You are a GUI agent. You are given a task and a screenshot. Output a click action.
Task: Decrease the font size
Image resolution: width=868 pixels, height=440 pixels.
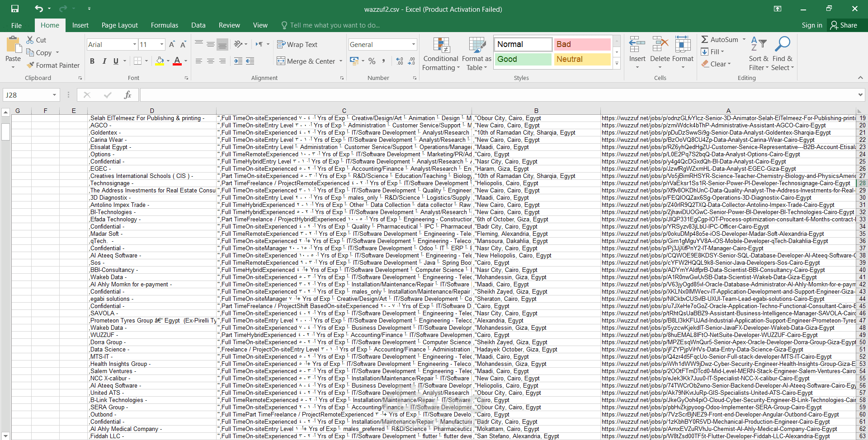pyautogui.click(x=183, y=44)
